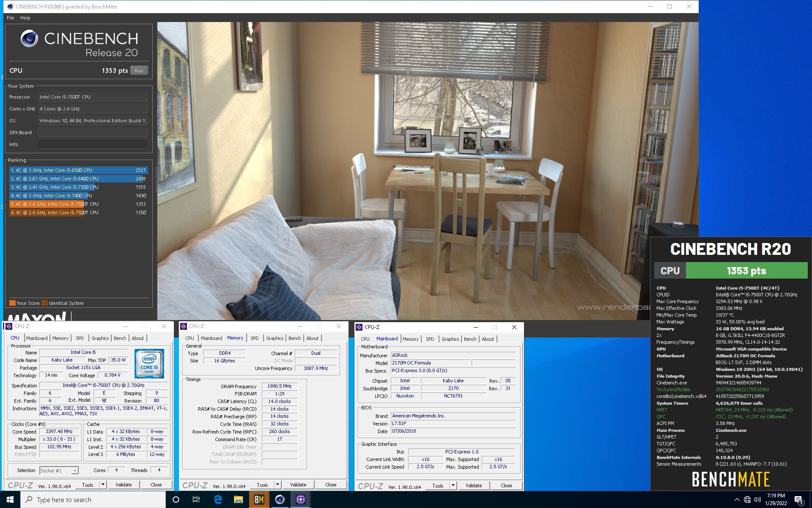Screen dimensions: 812x508
Task: Launch Microsoft Edge from taskbar
Action: (x=218, y=500)
